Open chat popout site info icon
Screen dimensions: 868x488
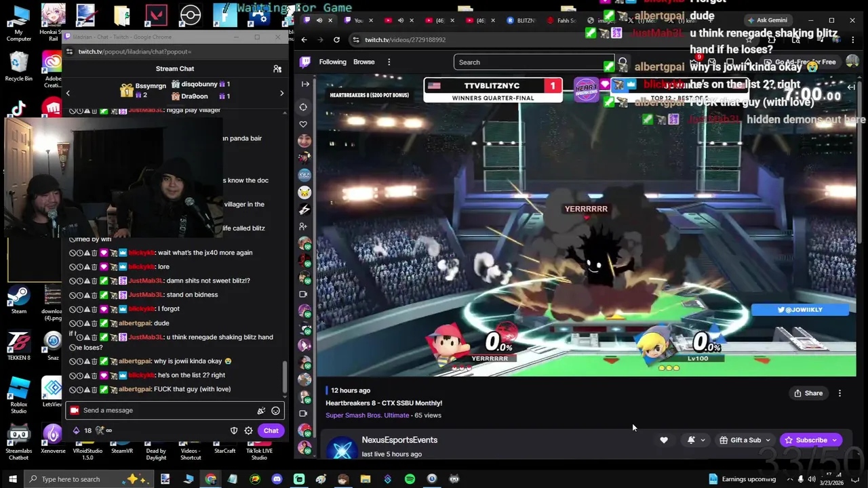(x=69, y=52)
